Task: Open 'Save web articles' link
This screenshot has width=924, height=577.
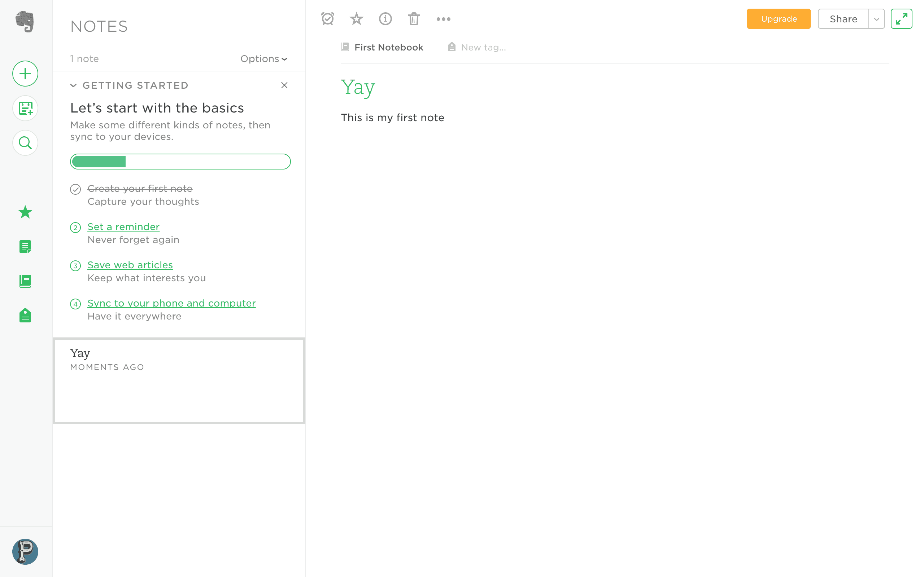Action: [x=130, y=265]
